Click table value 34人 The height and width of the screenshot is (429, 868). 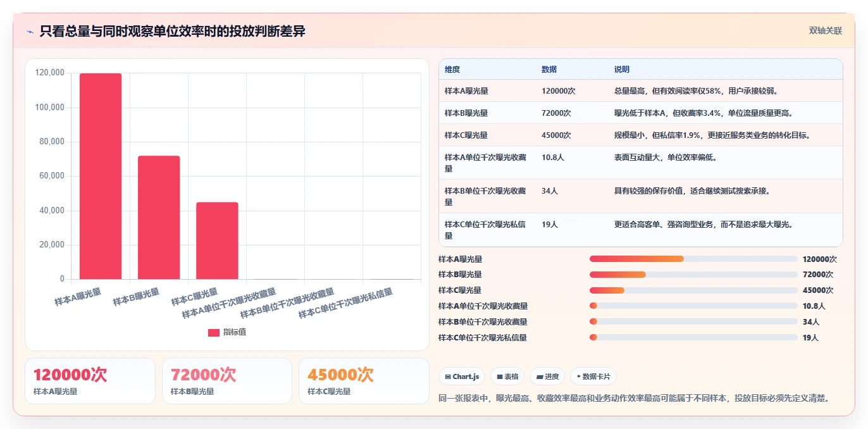[x=549, y=191]
